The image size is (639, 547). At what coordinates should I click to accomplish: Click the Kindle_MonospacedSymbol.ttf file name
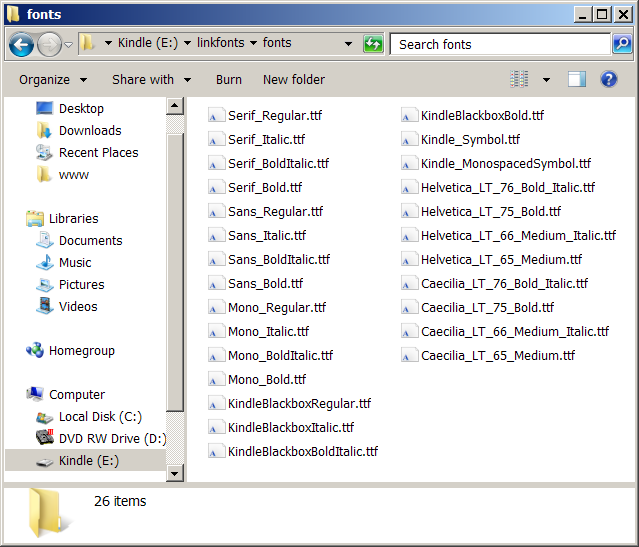(506, 163)
